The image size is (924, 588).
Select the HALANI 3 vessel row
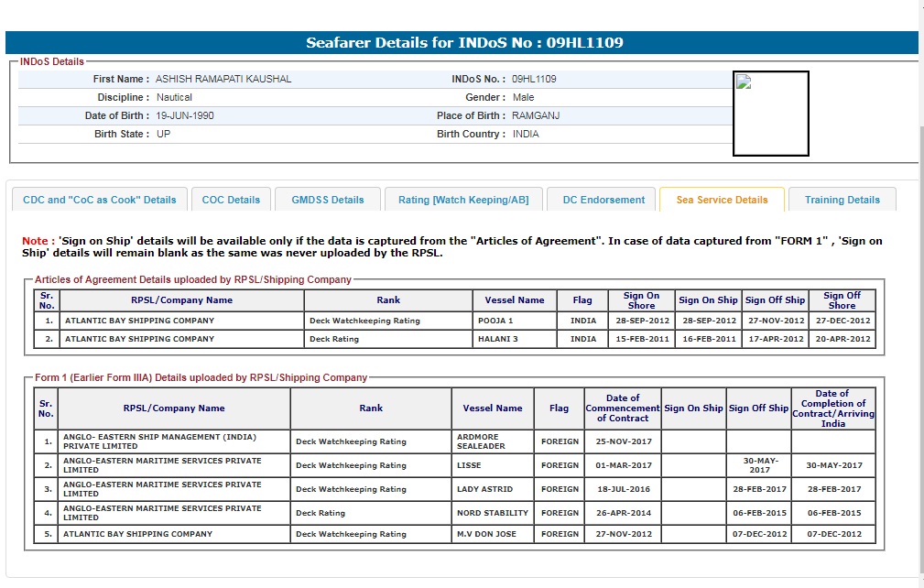click(515, 339)
